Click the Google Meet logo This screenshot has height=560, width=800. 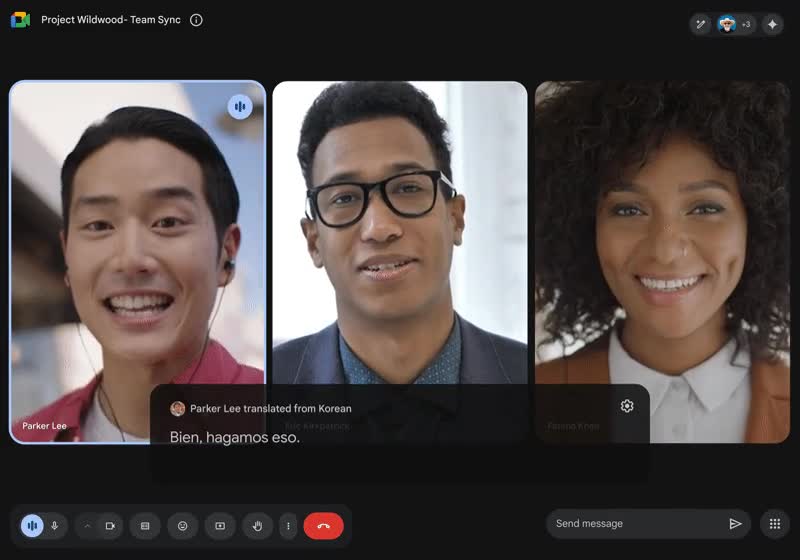pyautogui.click(x=20, y=20)
